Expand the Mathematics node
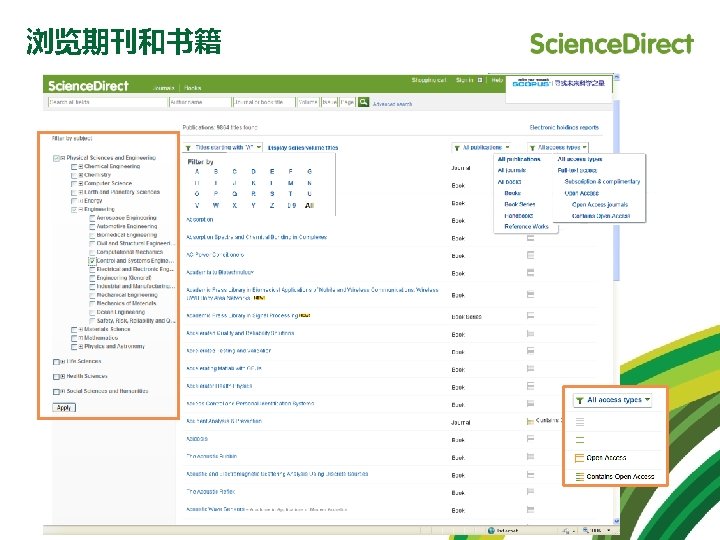Viewport: 720px width, 540px height. pyautogui.click(x=81, y=338)
